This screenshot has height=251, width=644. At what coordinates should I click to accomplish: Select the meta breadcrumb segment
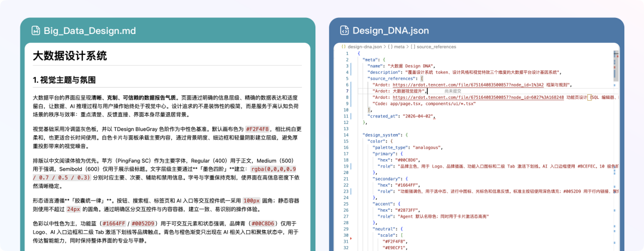click(398, 47)
